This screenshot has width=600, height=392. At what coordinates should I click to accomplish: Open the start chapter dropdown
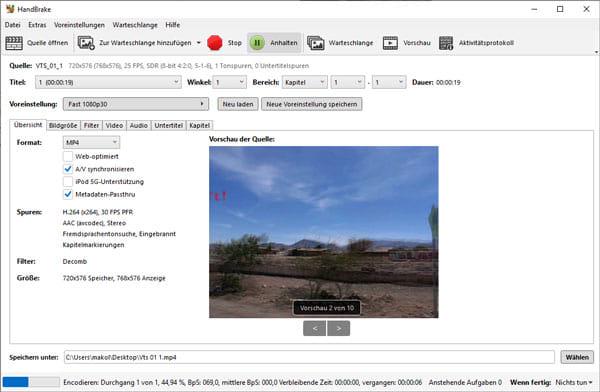point(348,82)
